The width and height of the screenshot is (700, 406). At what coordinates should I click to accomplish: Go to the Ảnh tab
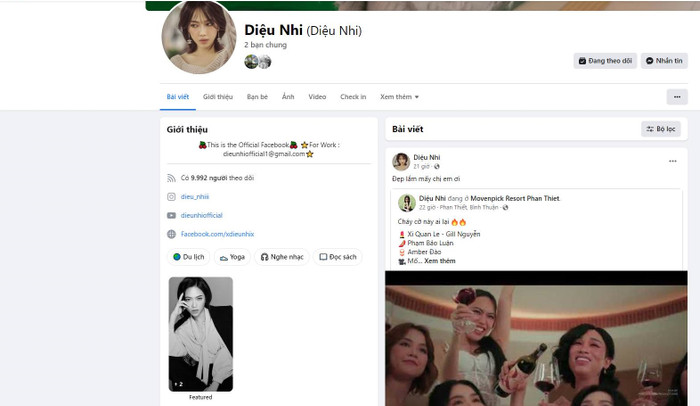tap(288, 97)
